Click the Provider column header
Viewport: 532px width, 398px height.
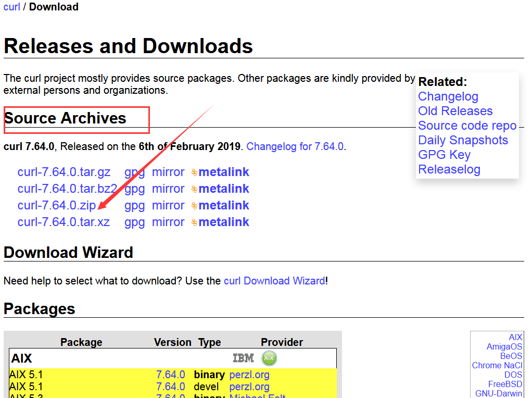click(282, 342)
